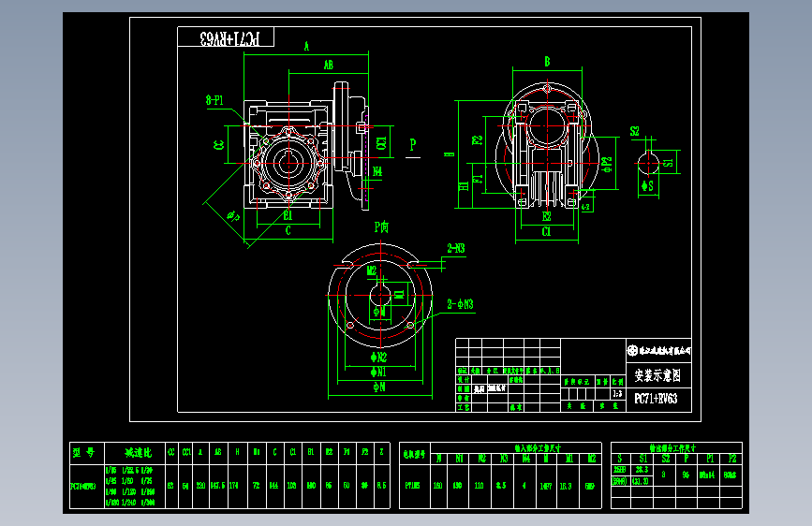Click the 174 value under column H

click(234, 486)
